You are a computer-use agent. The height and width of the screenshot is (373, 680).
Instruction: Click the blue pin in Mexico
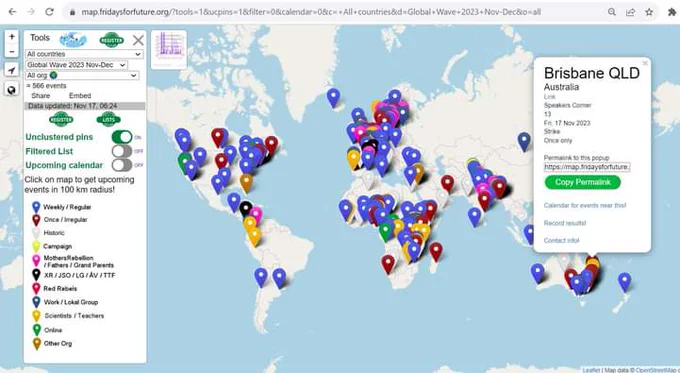[234, 203]
